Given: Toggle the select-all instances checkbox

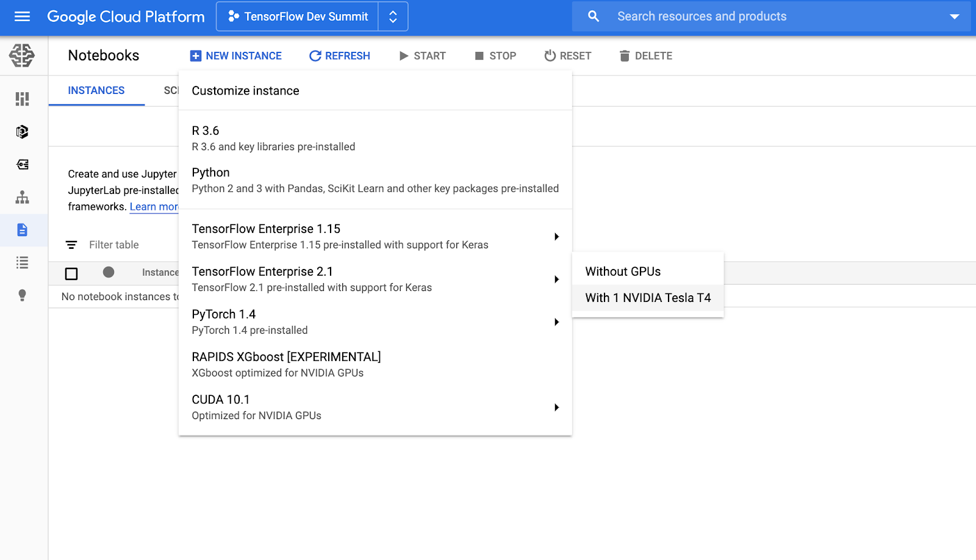Looking at the screenshot, I should coord(71,274).
